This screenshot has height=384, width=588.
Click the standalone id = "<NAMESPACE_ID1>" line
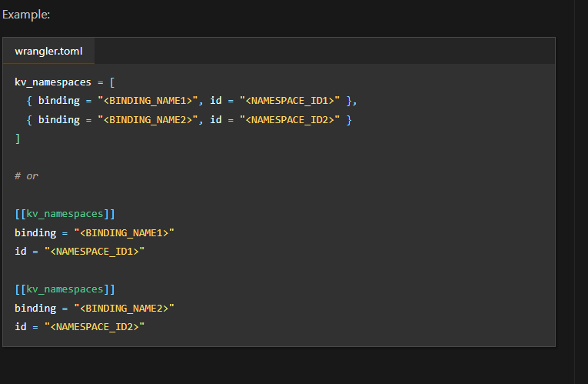point(80,252)
